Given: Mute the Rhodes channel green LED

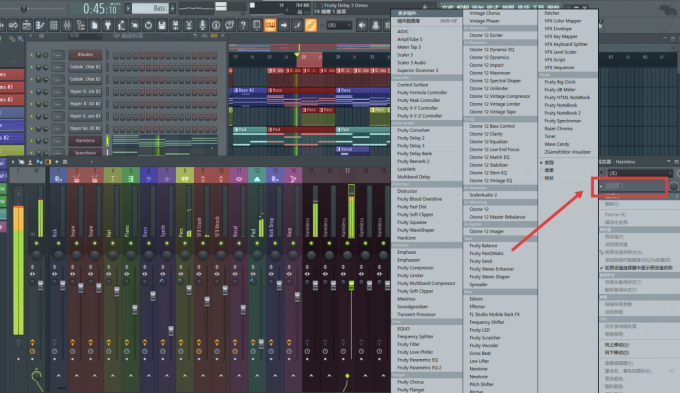Looking at the screenshot, I should [31, 55].
